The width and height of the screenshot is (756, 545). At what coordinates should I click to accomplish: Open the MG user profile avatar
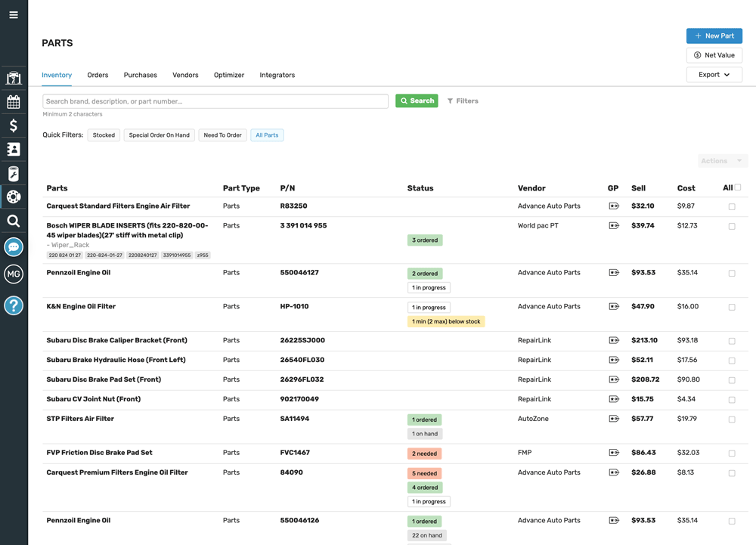point(14,274)
